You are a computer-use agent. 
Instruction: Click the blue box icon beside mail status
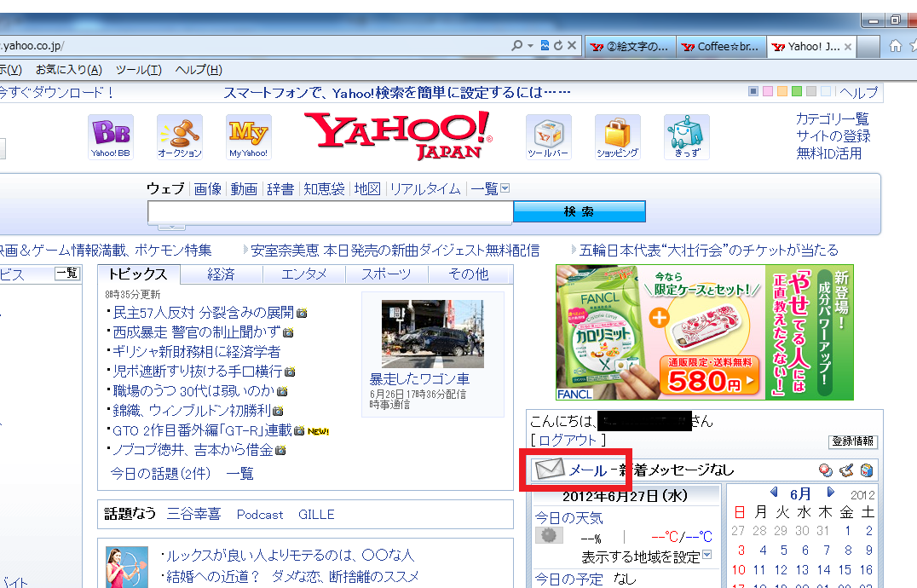click(x=867, y=470)
